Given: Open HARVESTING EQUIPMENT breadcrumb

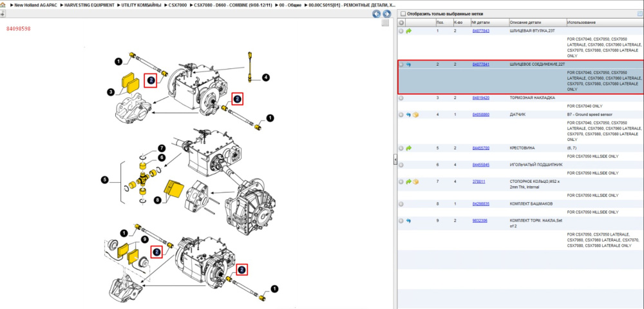Looking at the screenshot, I should 89,5.
